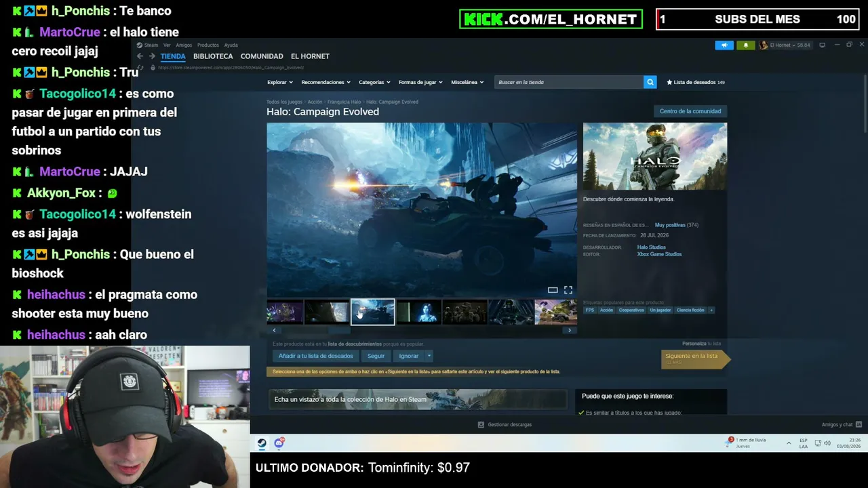
Task: Select the Un jugador tag
Action: (x=660, y=310)
